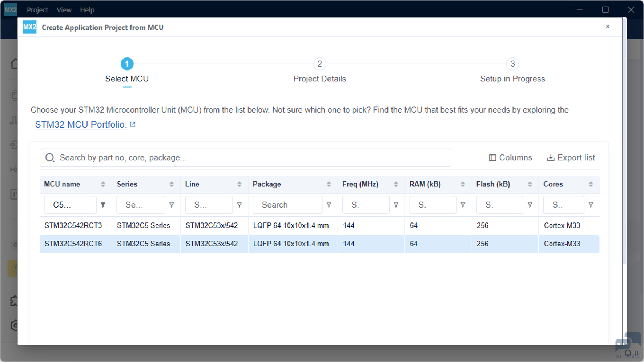The image size is (644, 362).
Task: Select the STM32C542RCT3 table row
Action: [319, 225]
